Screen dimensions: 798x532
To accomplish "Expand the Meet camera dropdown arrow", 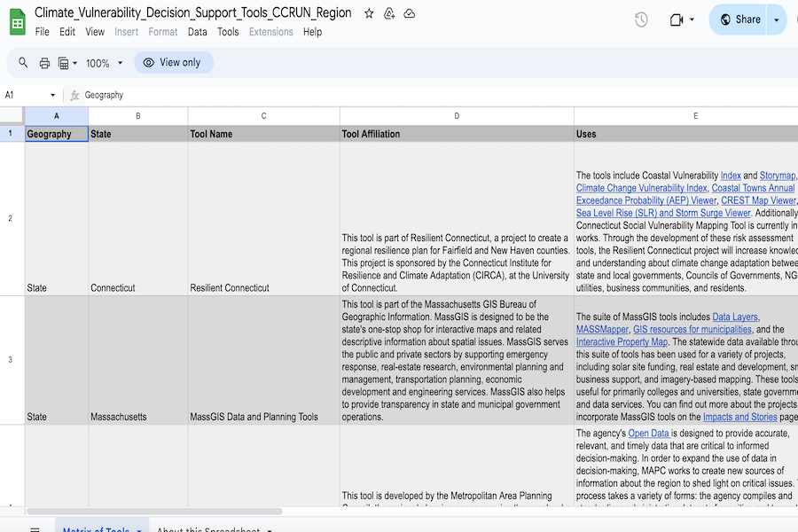I will [692, 20].
